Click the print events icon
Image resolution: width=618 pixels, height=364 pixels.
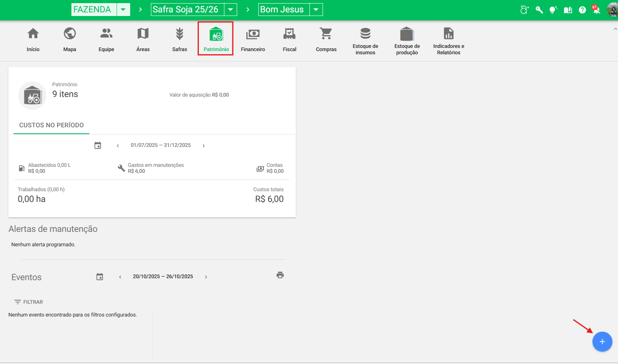coord(280,275)
